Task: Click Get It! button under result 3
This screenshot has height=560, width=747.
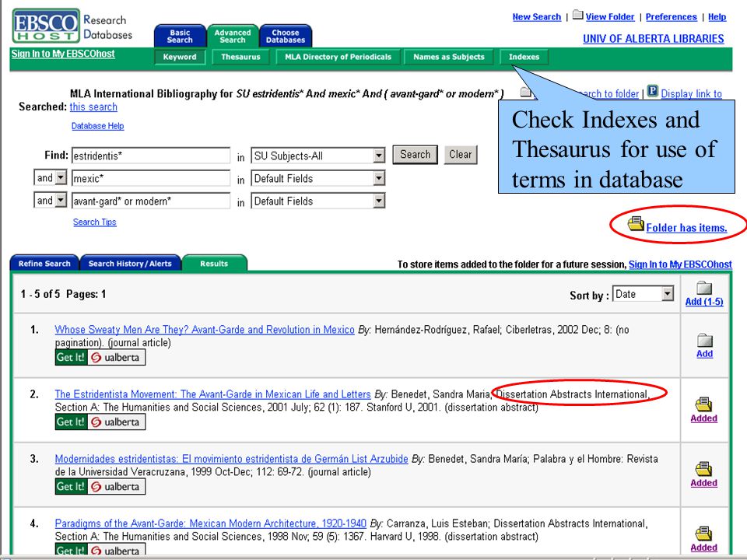Action: [x=71, y=487]
